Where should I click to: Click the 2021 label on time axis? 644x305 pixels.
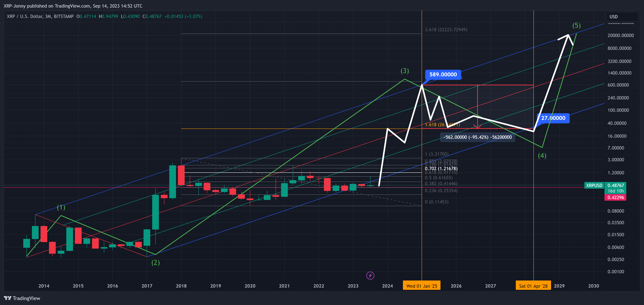pos(284,286)
